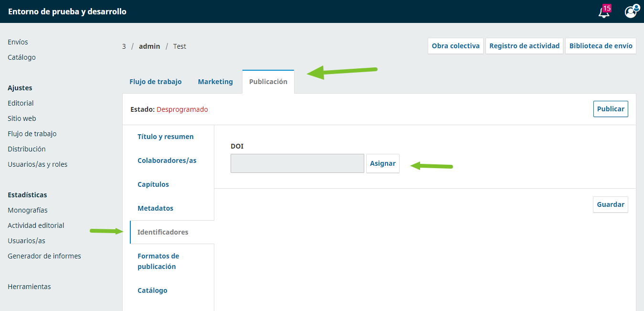Select the Publicación tab
The height and width of the screenshot is (311, 644).
(268, 82)
